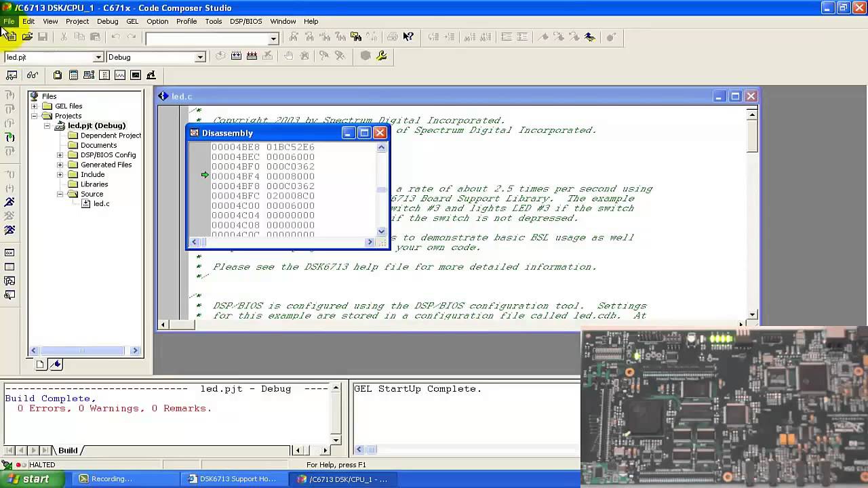Start an Incremental Build from the toolbar
868x488 pixels.
click(x=235, y=57)
